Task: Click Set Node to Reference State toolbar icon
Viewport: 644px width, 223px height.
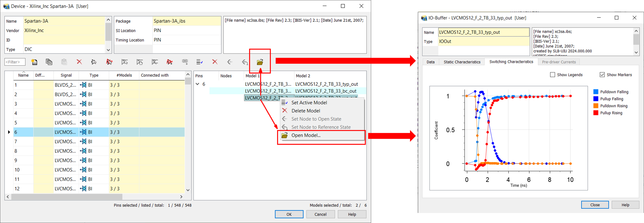Action: point(245,62)
